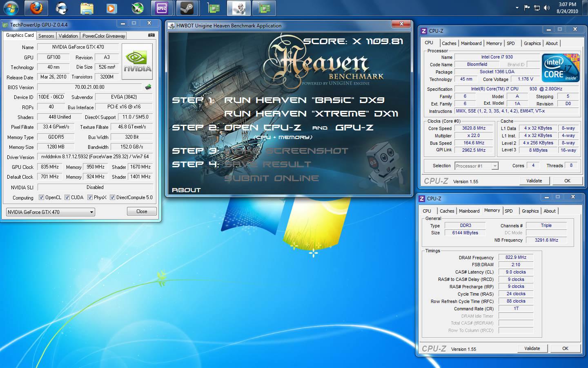This screenshot has height=368, width=588.
Task: Click OK in the CPU-Z memory window
Action: pos(565,348)
